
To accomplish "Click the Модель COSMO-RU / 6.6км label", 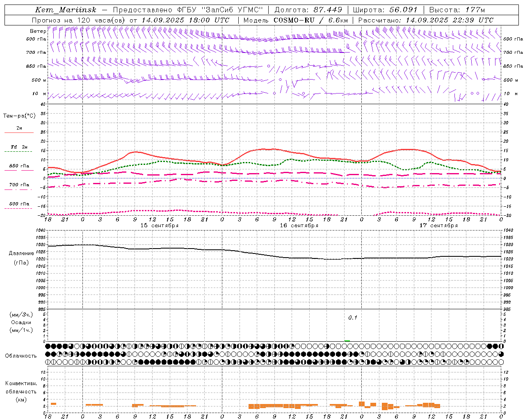I will click(296, 20).
